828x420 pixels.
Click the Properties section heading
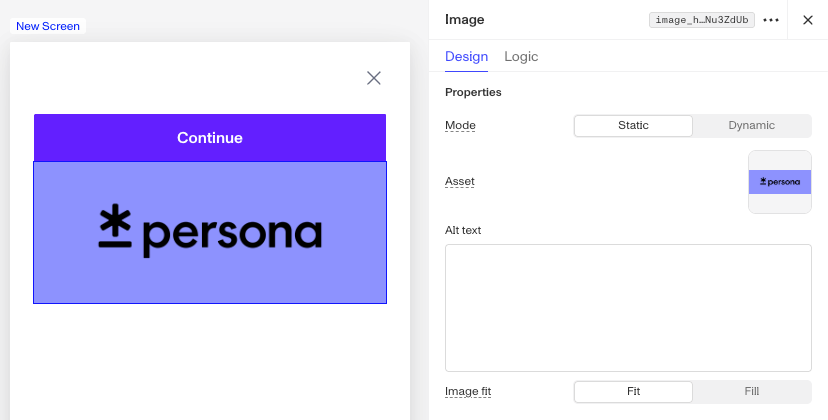click(473, 92)
